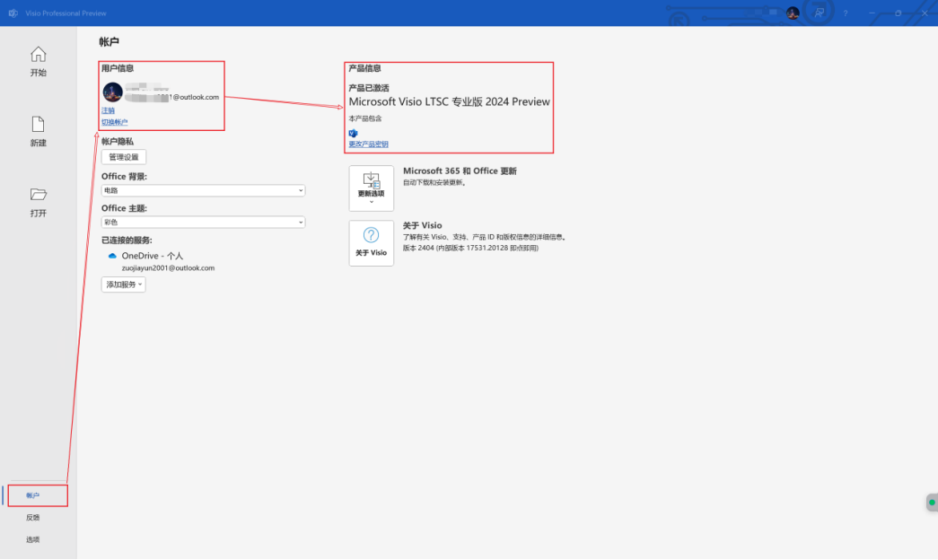Click the 版本 2404 version info text
The width and height of the screenshot is (938, 560).
[x=470, y=248]
